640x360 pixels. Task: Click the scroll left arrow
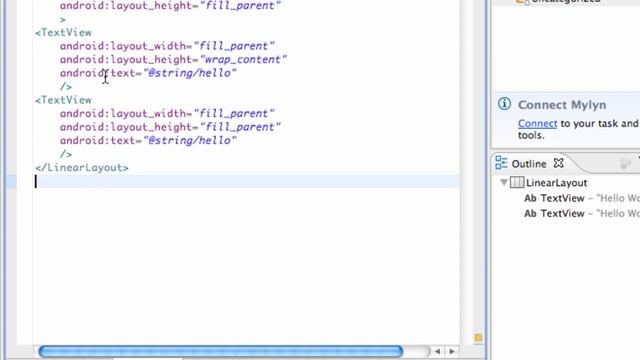point(437,351)
